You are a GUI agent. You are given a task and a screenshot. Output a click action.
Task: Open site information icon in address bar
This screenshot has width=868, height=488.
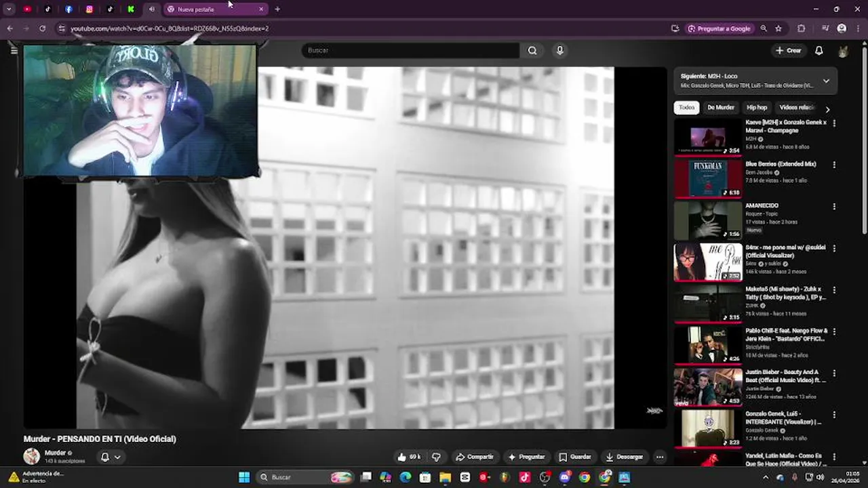[62, 28]
